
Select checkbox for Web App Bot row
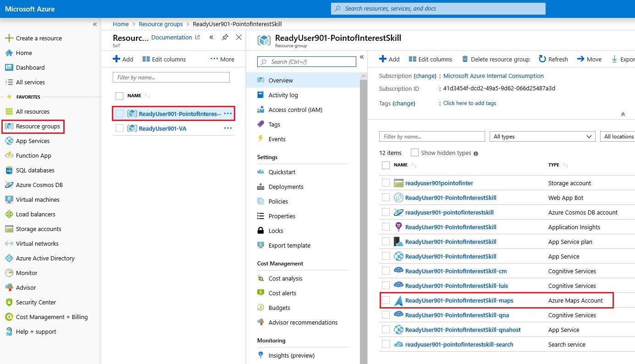(x=386, y=198)
